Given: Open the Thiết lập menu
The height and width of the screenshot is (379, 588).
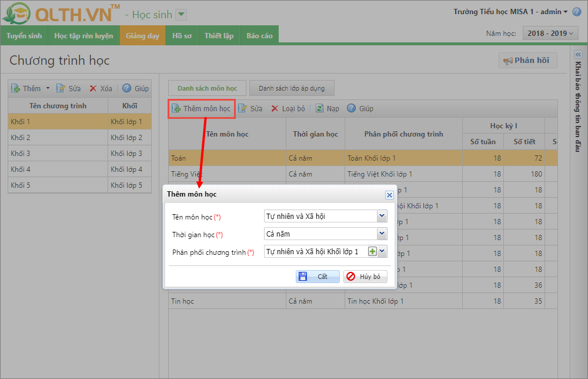Looking at the screenshot, I should tap(219, 36).
